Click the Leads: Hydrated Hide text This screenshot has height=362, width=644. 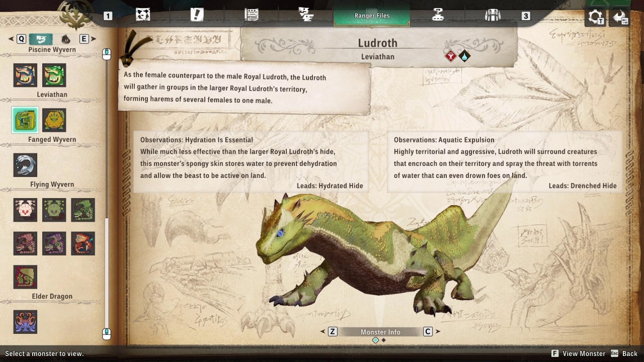point(330,186)
